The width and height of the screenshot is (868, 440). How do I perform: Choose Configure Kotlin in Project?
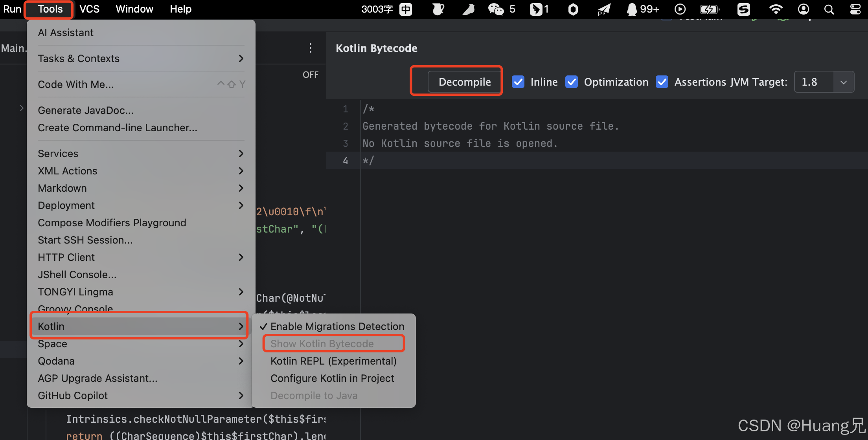332,378
